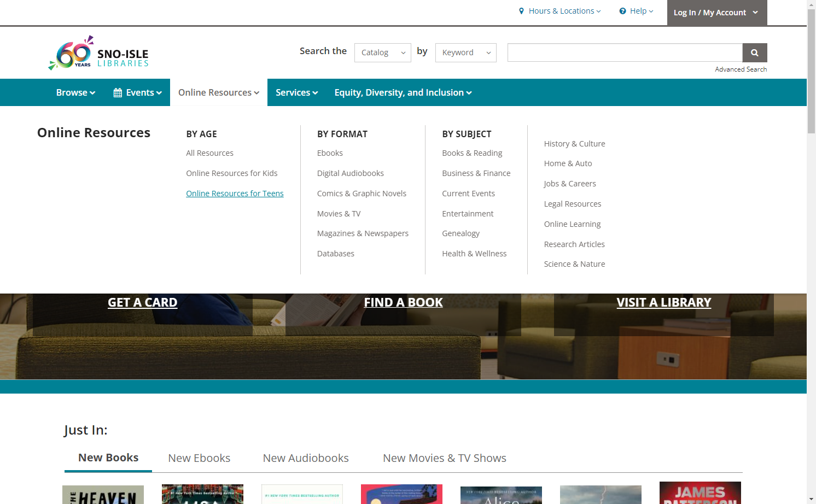The width and height of the screenshot is (816, 504).
Task: Open Genealogy subject link
Action: [x=461, y=233]
